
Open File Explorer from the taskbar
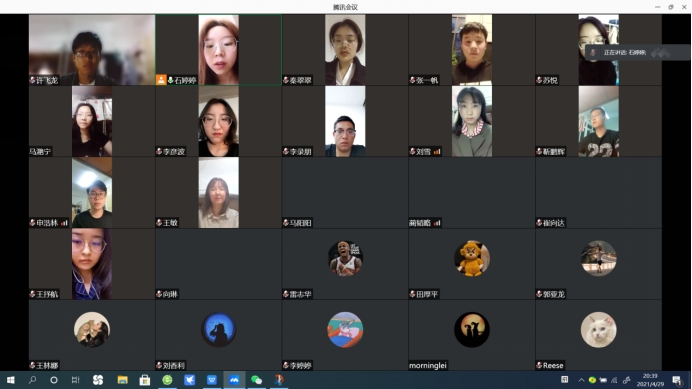[x=122, y=380]
